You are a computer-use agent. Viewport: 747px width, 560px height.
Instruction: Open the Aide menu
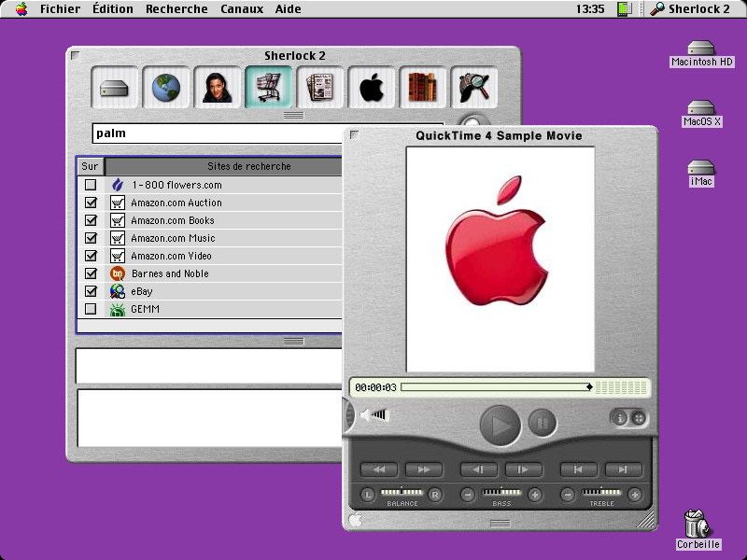tap(289, 8)
